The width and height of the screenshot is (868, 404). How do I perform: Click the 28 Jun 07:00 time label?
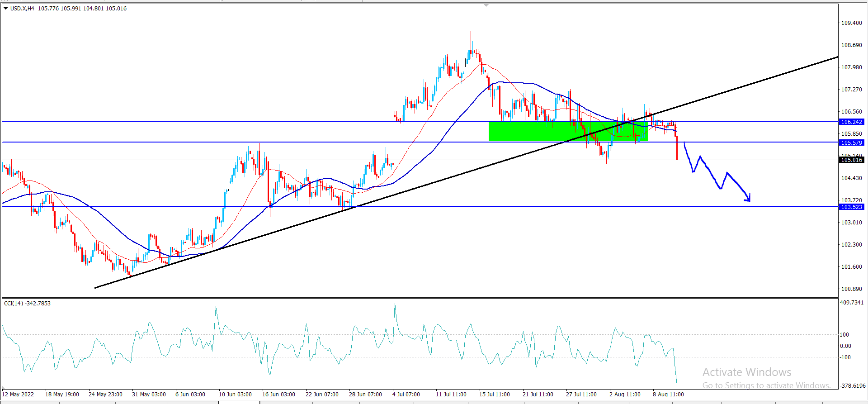click(366, 394)
